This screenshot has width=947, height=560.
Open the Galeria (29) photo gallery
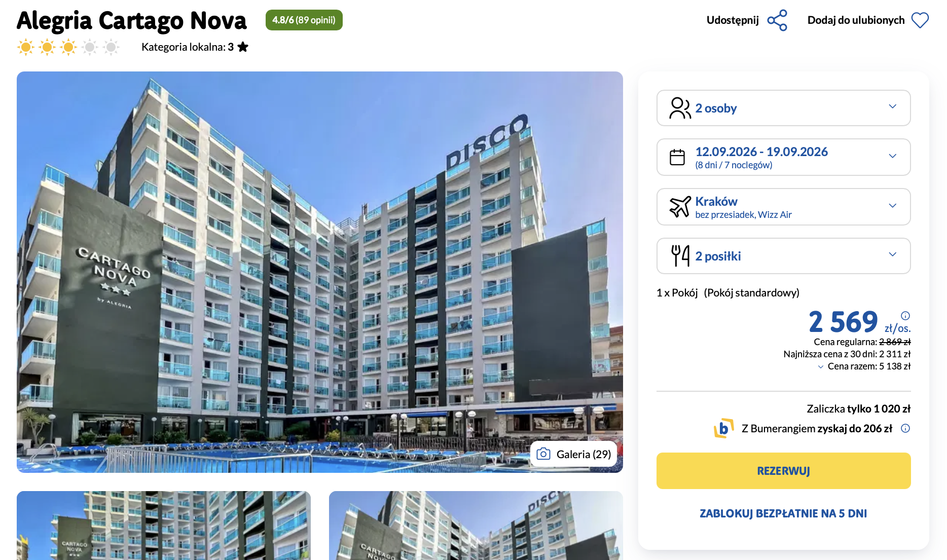point(574,454)
